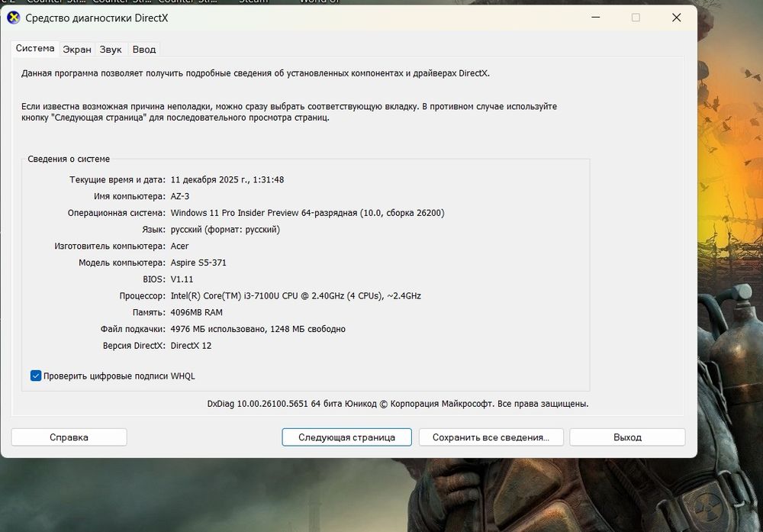The image size is (763, 532).
Task: Click the computer name AZ-3
Action: (180, 196)
